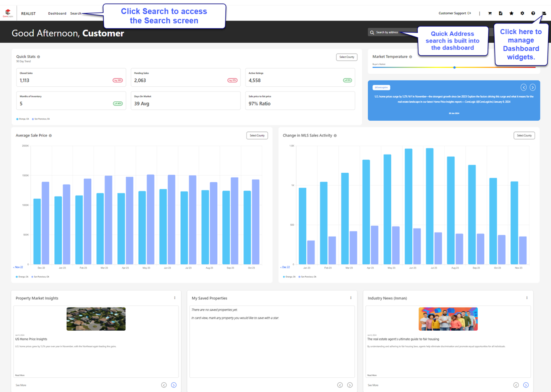Open the Search menu item
The height and width of the screenshot is (392, 551).
[x=76, y=13]
